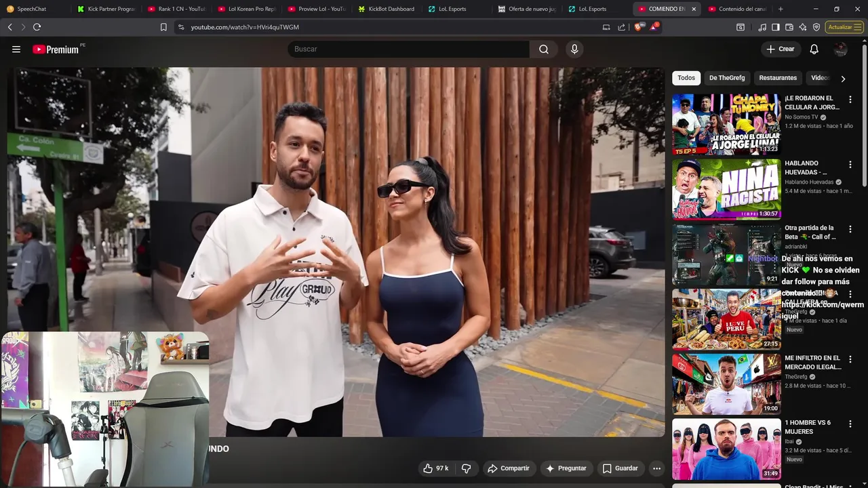The width and height of the screenshot is (868, 488).
Task: Select the Todos filter chip
Action: click(686, 78)
